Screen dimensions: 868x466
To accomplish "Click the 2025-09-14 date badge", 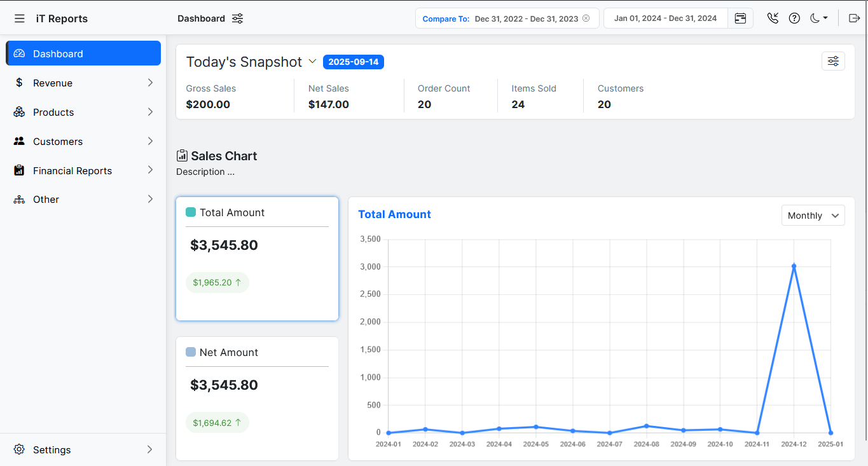I will coord(353,62).
